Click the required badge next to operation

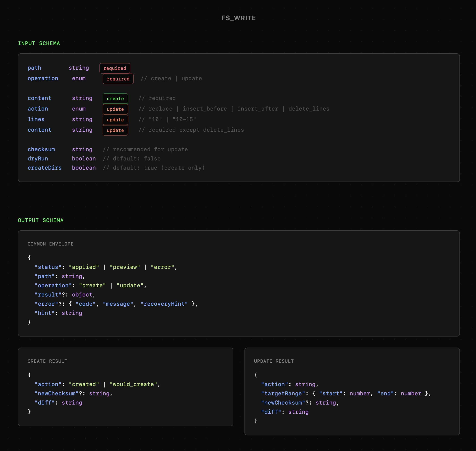[x=118, y=79]
